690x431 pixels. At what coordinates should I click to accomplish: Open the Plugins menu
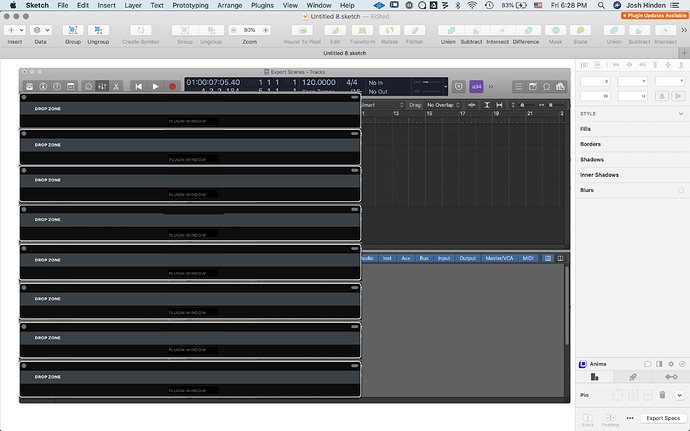pos(262,5)
